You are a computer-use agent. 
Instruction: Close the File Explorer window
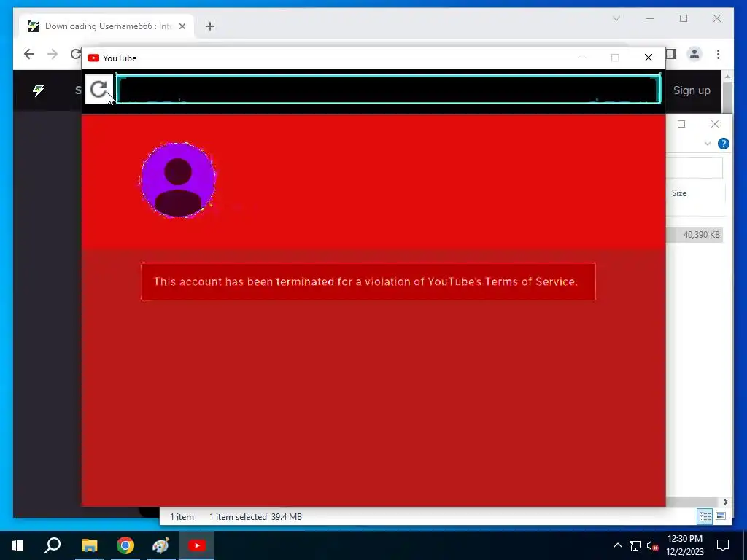point(715,124)
